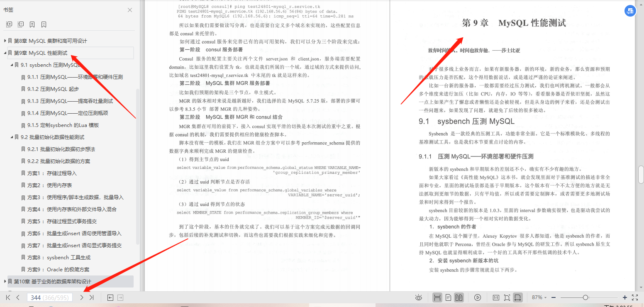
Task: Set zoom to actual size 1:1
Action: pos(496,297)
